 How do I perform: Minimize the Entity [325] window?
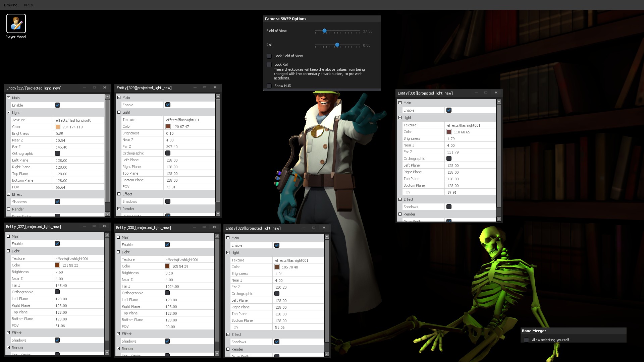pyautogui.click(x=85, y=88)
